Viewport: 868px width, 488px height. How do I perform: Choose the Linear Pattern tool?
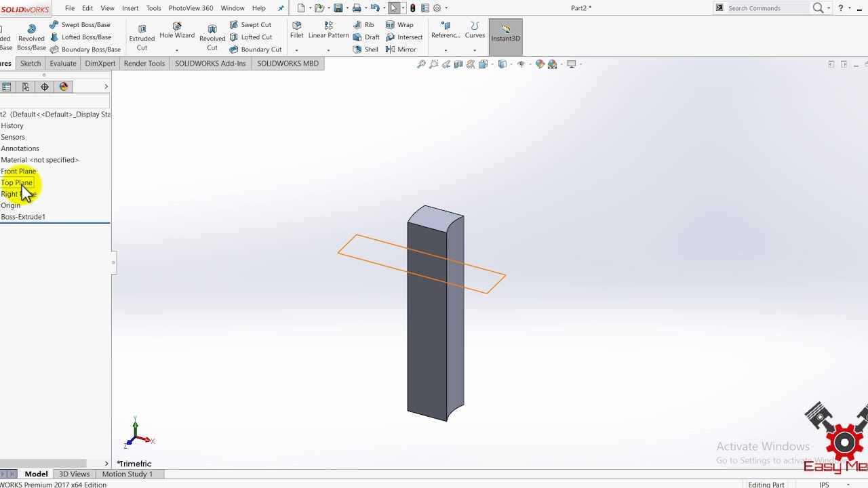[328, 30]
